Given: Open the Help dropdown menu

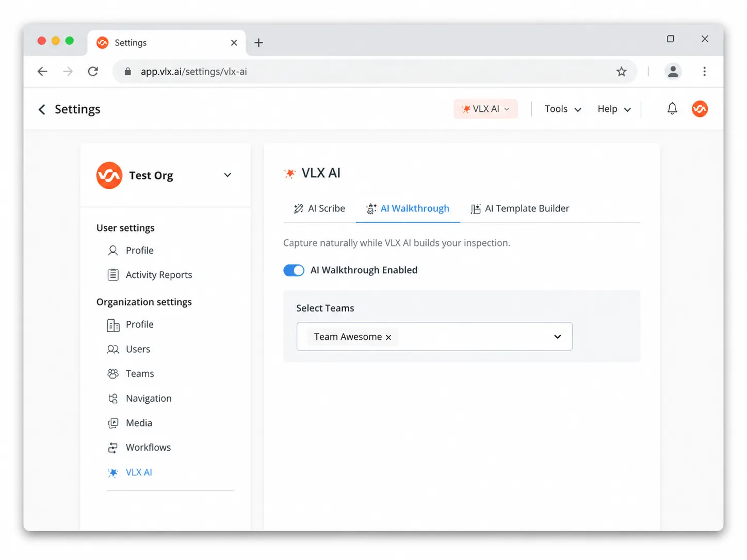Looking at the screenshot, I should click(614, 109).
